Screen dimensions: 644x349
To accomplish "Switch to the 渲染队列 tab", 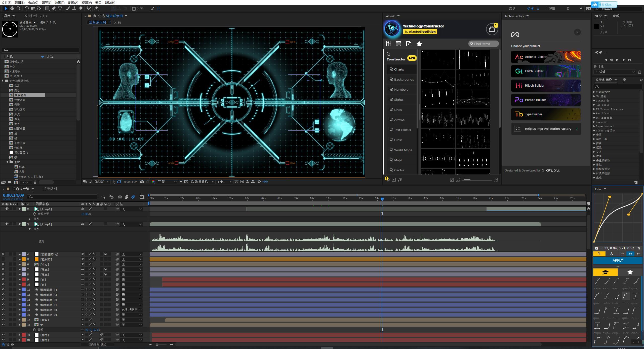I will 50,189.
